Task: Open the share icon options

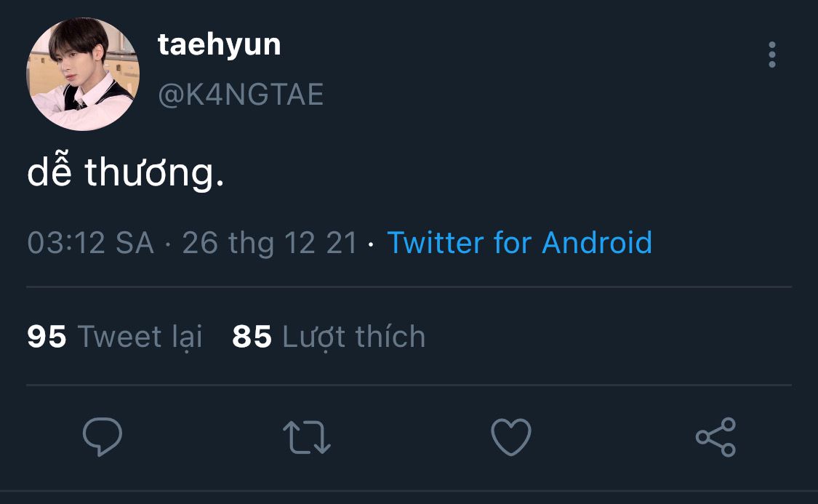Action: tap(715, 437)
